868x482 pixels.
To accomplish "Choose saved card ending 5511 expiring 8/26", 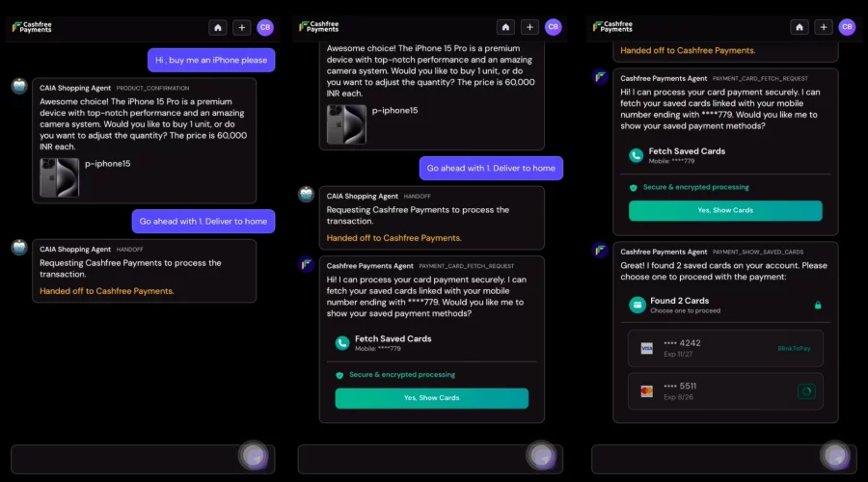I will click(x=725, y=391).
